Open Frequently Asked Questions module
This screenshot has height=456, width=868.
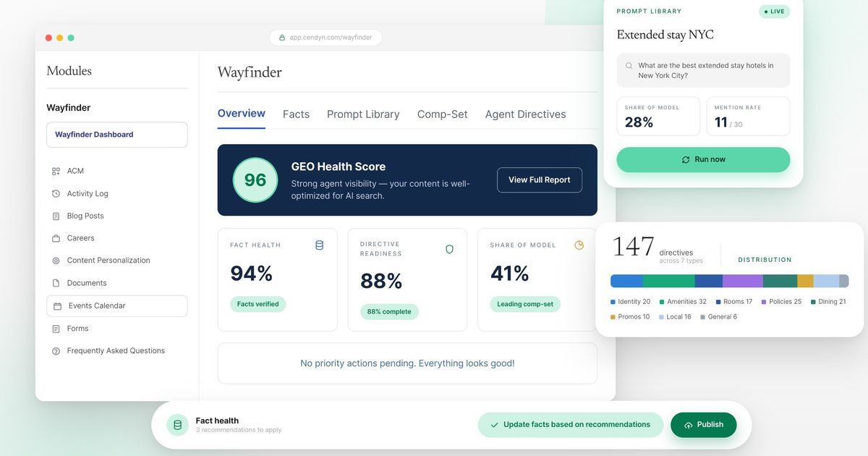pyautogui.click(x=116, y=351)
